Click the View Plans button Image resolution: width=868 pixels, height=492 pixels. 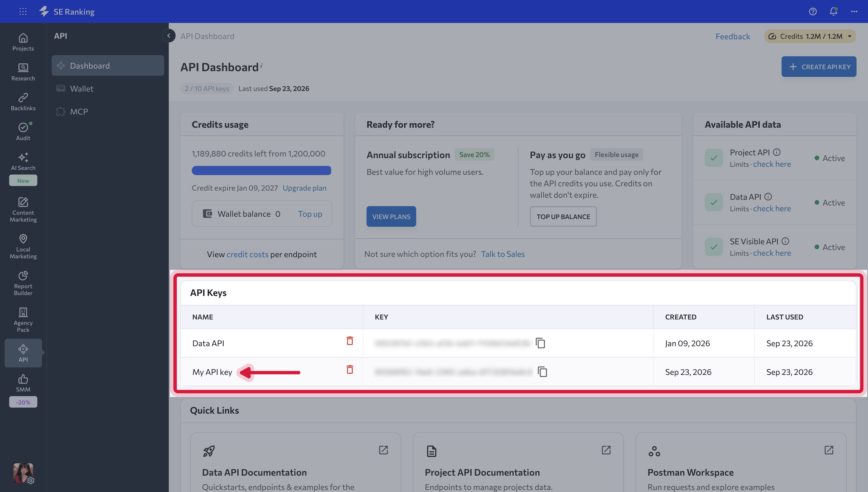tap(391, 217)
